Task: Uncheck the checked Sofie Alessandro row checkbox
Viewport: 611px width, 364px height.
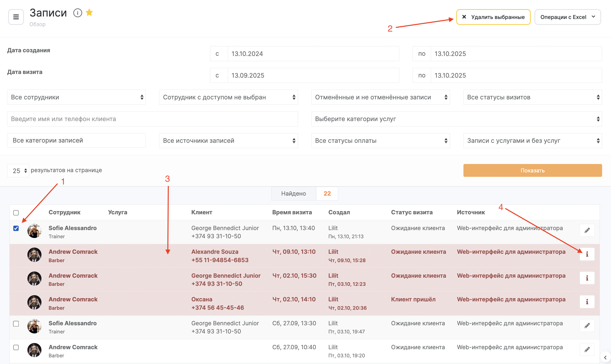Action: [16, 228]
